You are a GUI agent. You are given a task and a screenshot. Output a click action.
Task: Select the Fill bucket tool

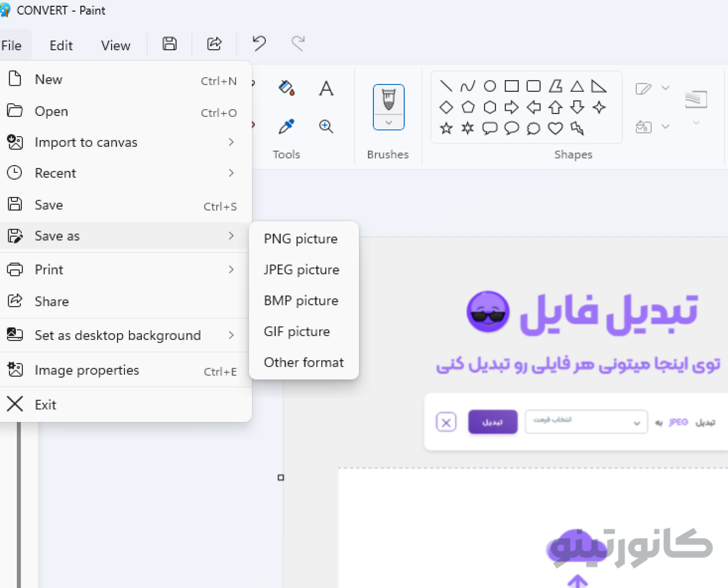[x=287, y=88]
